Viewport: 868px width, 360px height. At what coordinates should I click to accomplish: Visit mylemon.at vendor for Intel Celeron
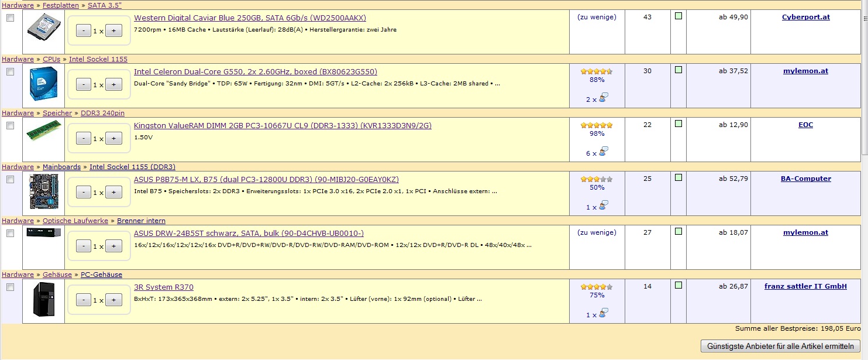[x=806, y=71]
